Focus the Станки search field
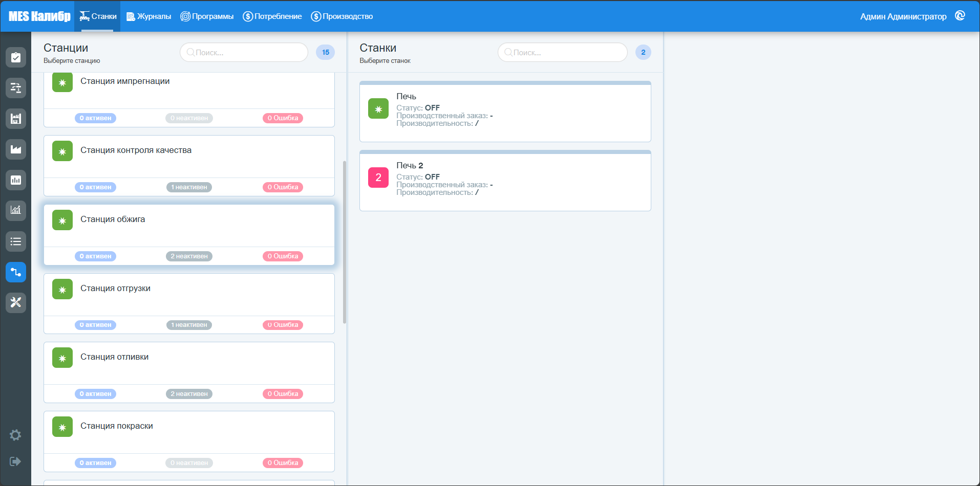This screenshot has height=486, width=980. (562, 52)
